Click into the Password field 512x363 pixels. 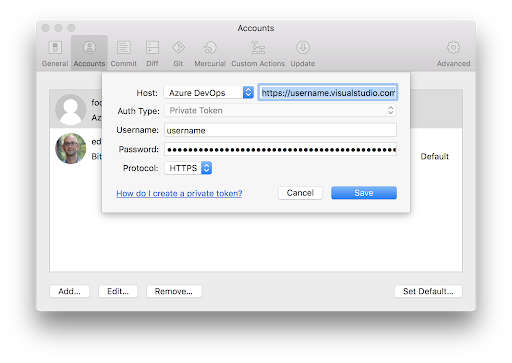(280, 149)
